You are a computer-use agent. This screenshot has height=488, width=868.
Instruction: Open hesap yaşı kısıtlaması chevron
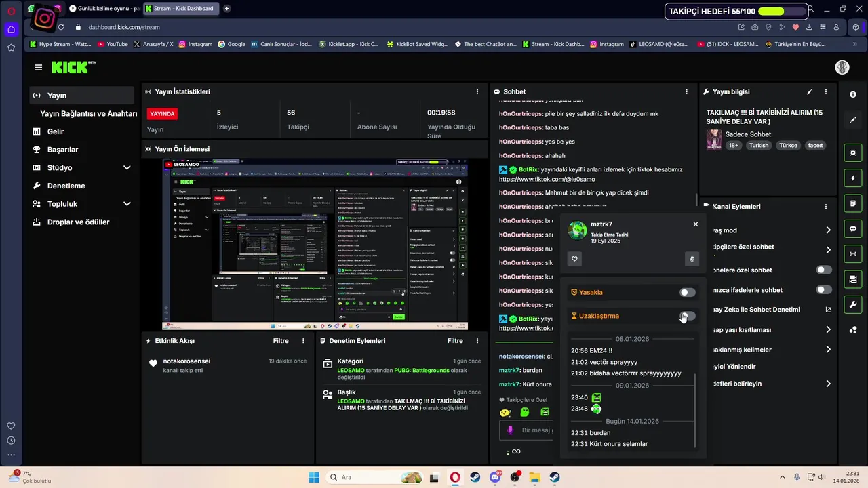pos(828,330)
